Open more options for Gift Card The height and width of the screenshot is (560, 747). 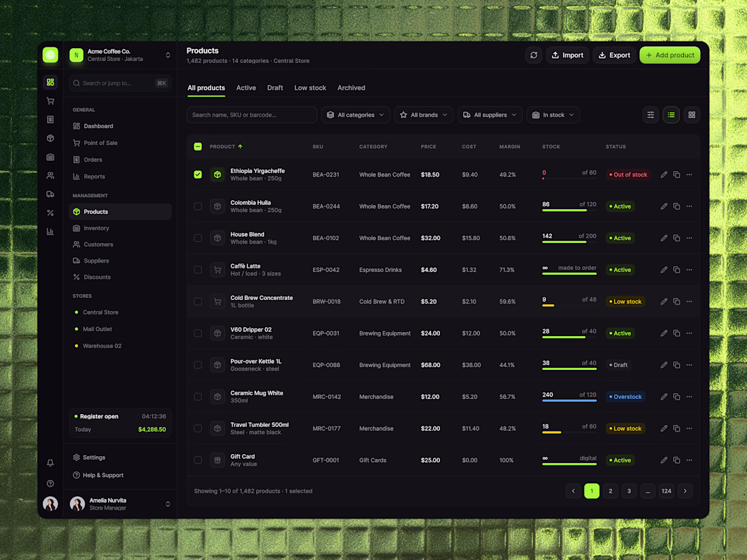click(689, 460)
